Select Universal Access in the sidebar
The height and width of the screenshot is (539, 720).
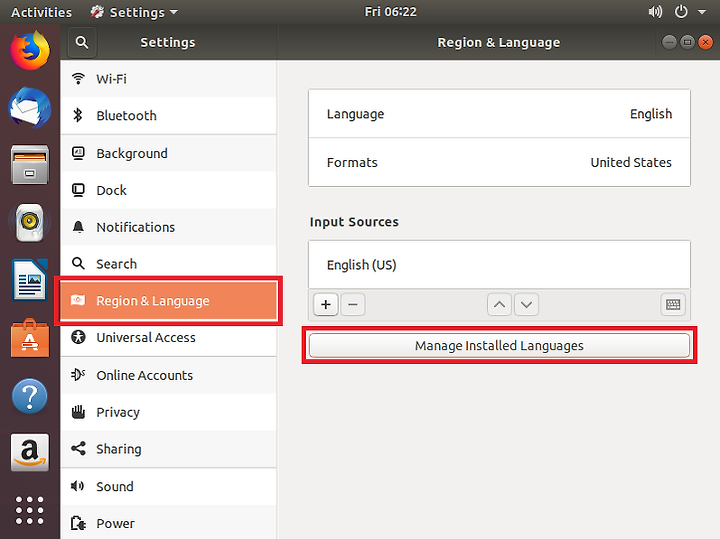tap(169, 337)
